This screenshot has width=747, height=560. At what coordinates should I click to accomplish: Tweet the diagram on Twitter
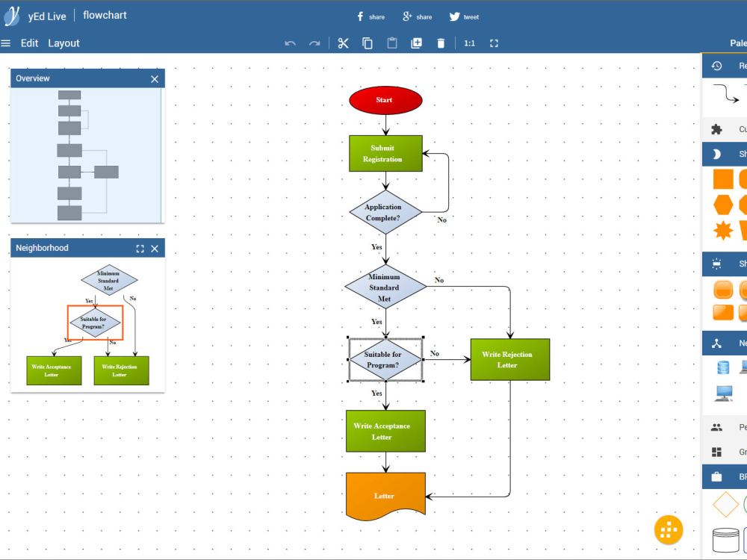(x=464, y=16)
